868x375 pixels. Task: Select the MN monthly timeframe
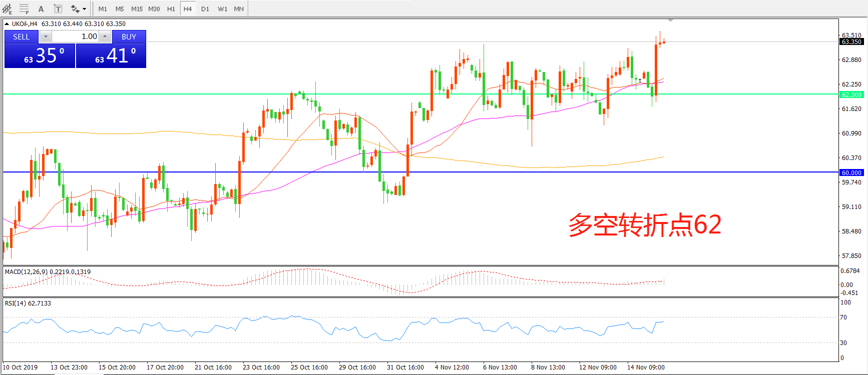[239, 9]
